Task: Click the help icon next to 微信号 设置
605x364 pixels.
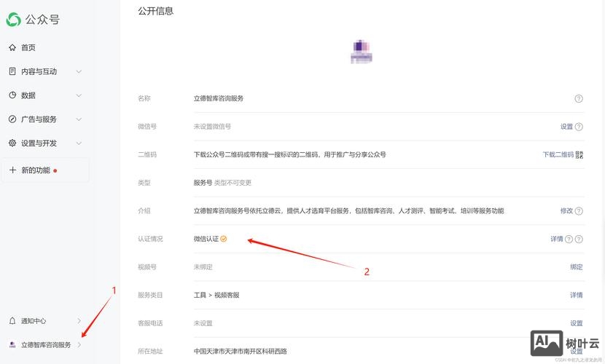Action: coord(579,127)
